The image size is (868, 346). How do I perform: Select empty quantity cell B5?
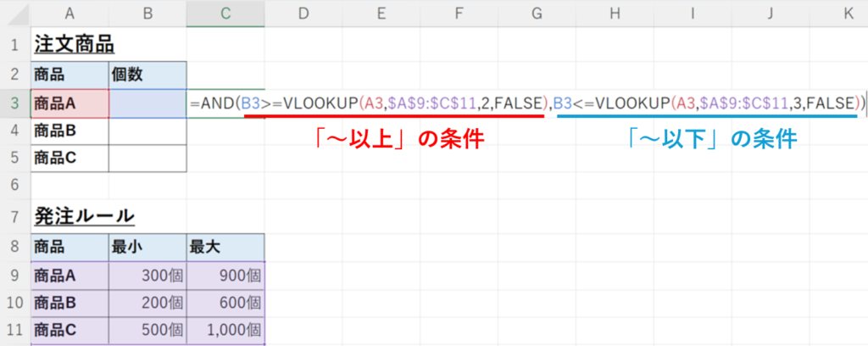pyautogui.click(x=147, y=159)
